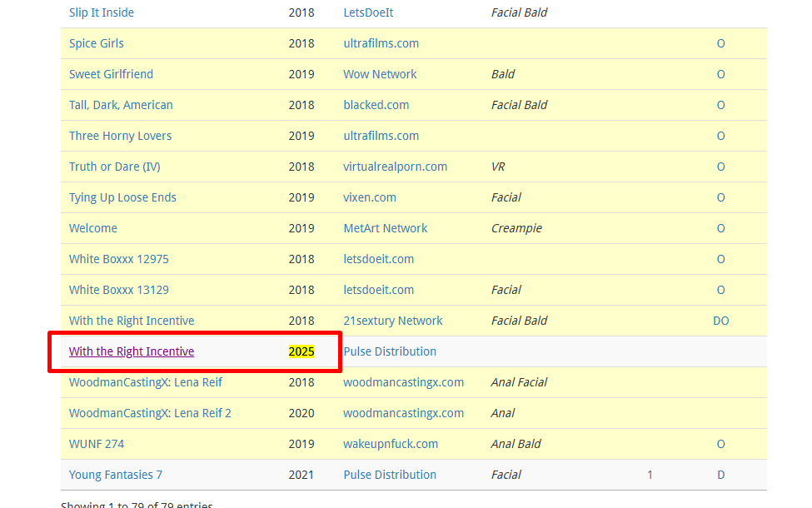Select the Creampie note in Welcome row
Viewport: 812px width, 508px height.
click(516, 228)
